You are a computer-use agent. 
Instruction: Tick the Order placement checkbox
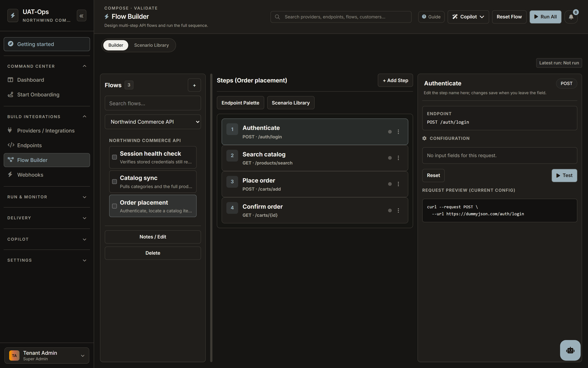[x=114, y=206]
